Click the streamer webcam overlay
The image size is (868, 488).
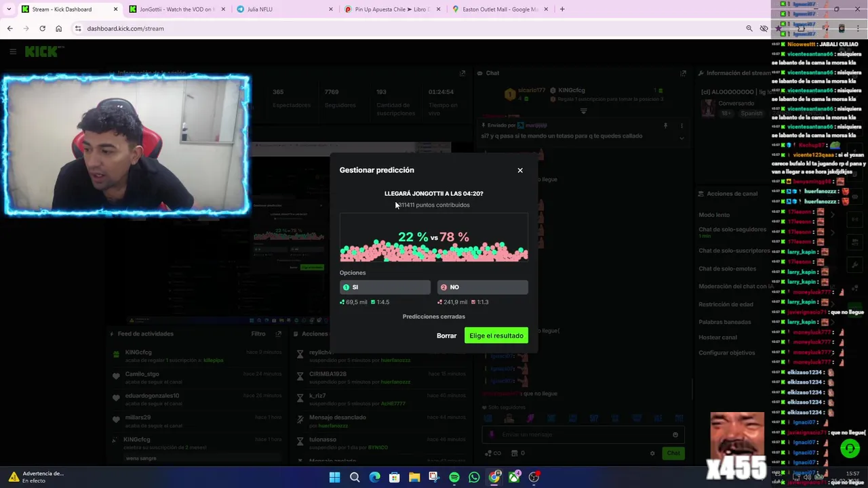(x=126, y=145)
